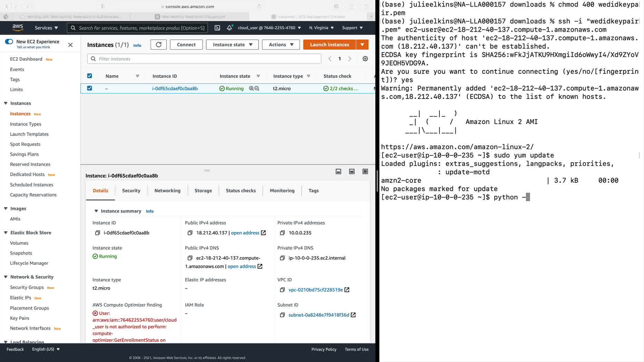The height and width of the screenshot is (362, 644).
Task: Set details panel to split view
Action: pyautogui.click(x=352, y=171)
